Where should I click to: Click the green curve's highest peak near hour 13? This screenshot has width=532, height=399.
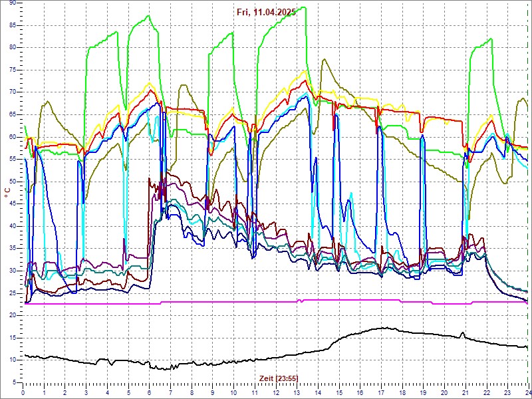pyautogui.click(x=303, y=8)
